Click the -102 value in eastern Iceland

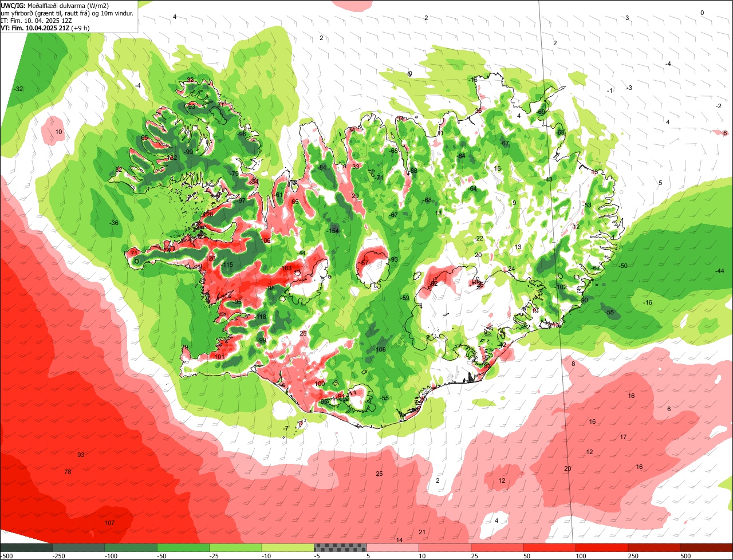[561, 287]
